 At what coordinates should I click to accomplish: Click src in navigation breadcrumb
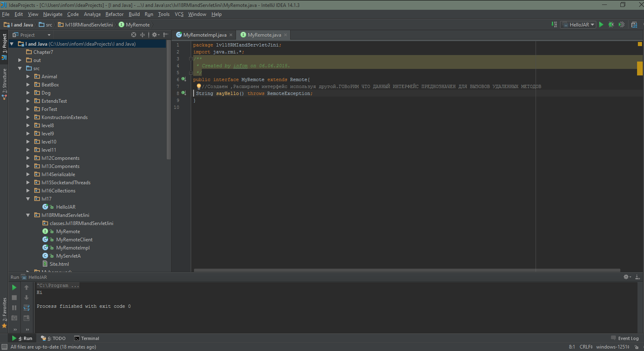pyautogui.click(x=46, y=25)
